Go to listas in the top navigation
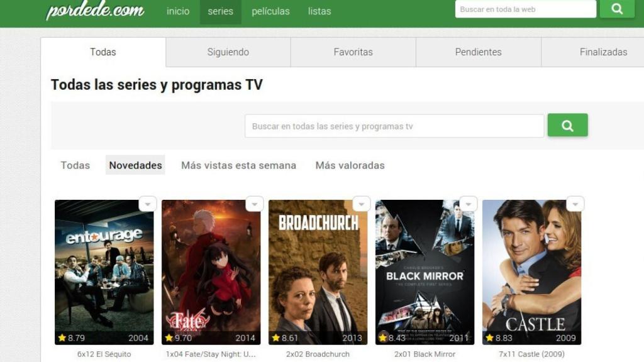This screenshot has height=362, width=644. (x=319, y=11)
